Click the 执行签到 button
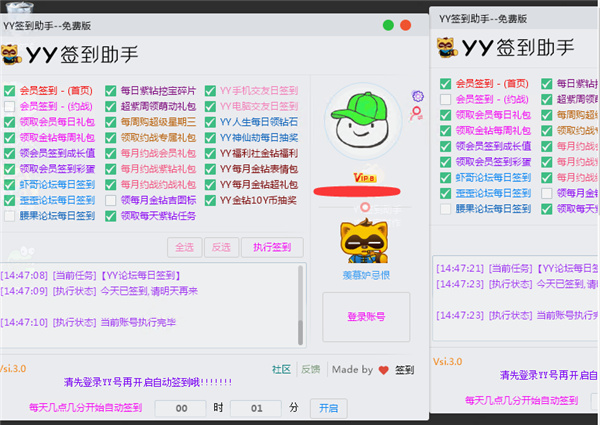The image size is (600, 425). (272, 248)
